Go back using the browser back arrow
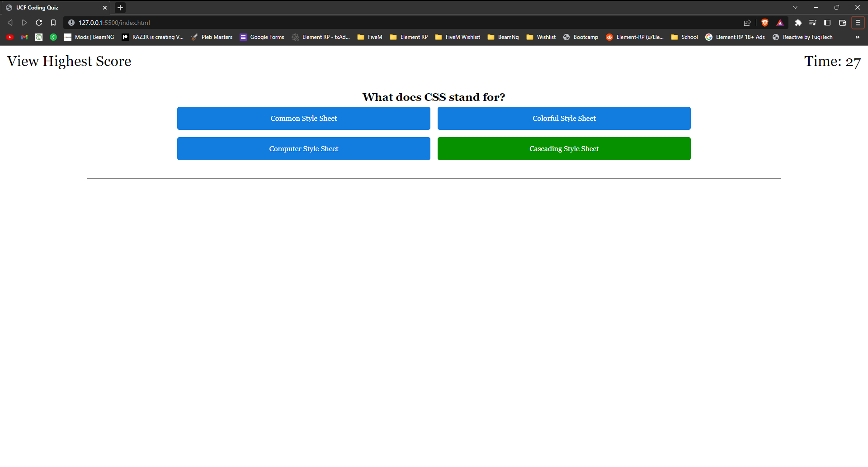Viewport: 868px width, 467px height. pyautogui.click(x=10, y=23)
